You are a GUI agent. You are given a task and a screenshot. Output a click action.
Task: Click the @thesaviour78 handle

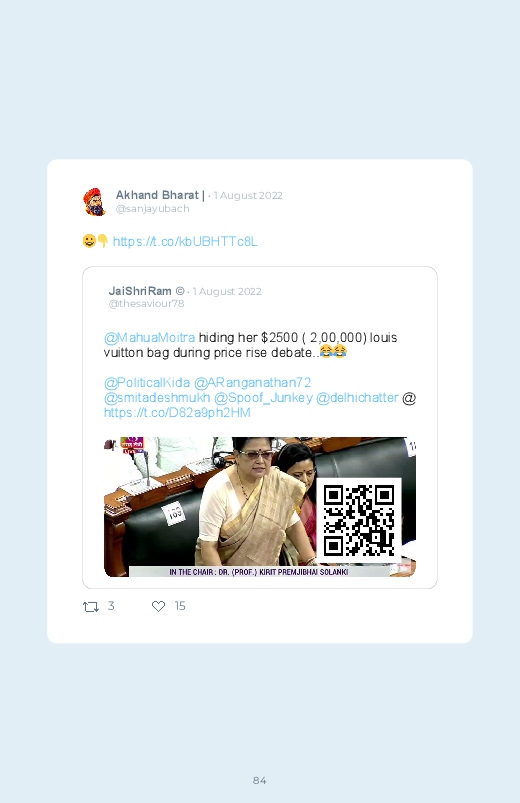(147, 304)
